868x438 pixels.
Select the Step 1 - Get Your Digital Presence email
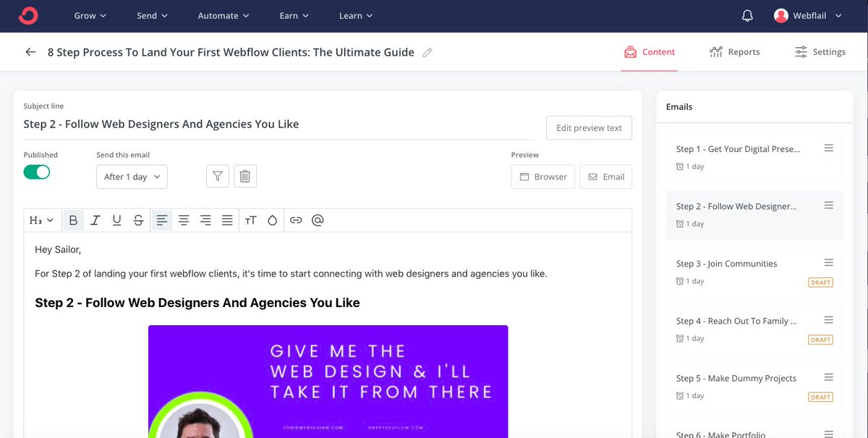(754, 157)
